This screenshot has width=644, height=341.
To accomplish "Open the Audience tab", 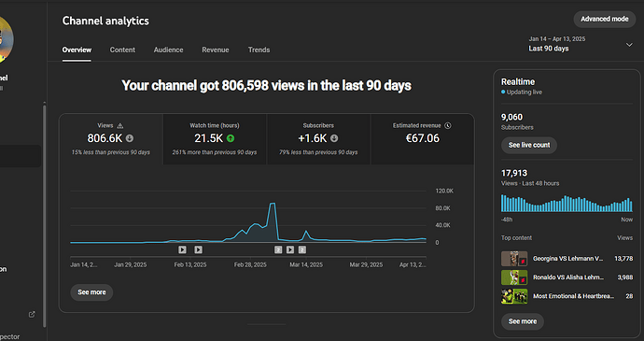I will click(x=168, y=50).
